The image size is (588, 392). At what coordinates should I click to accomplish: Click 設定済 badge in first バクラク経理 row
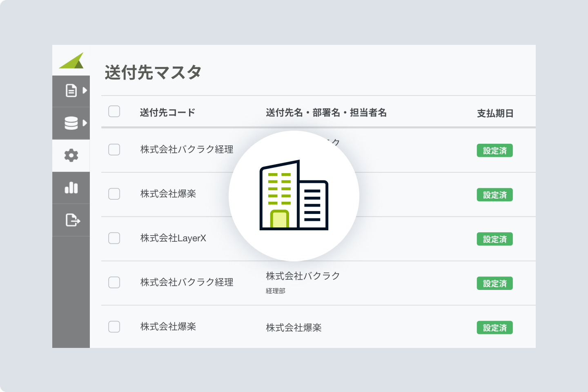click(494, 151)
